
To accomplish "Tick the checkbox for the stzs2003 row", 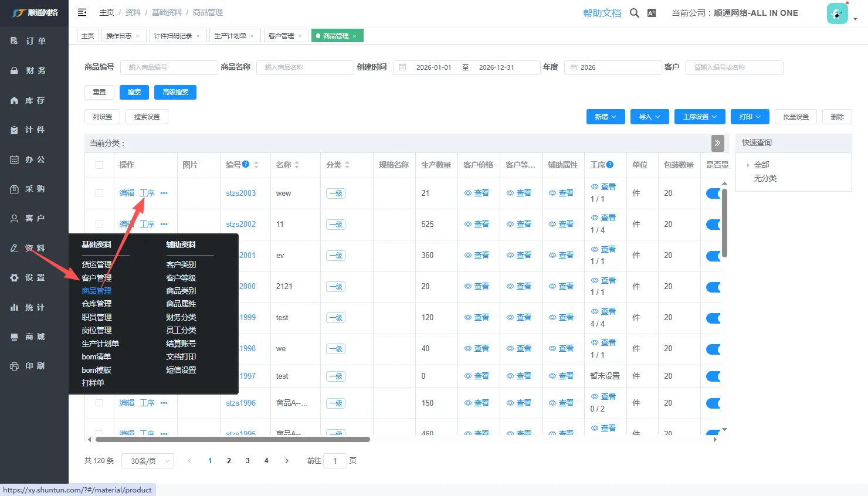I will [99, 193].
